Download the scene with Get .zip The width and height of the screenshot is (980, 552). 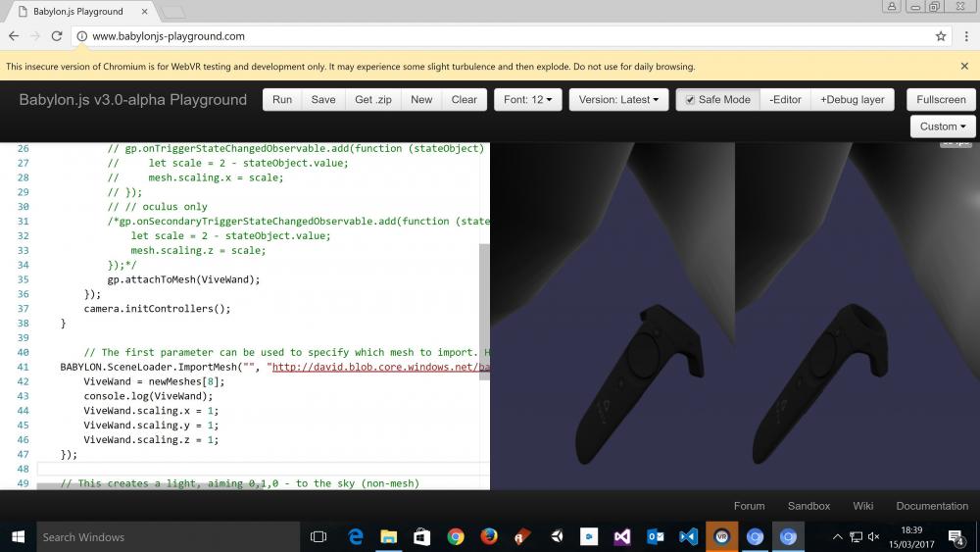click(373, 99)
